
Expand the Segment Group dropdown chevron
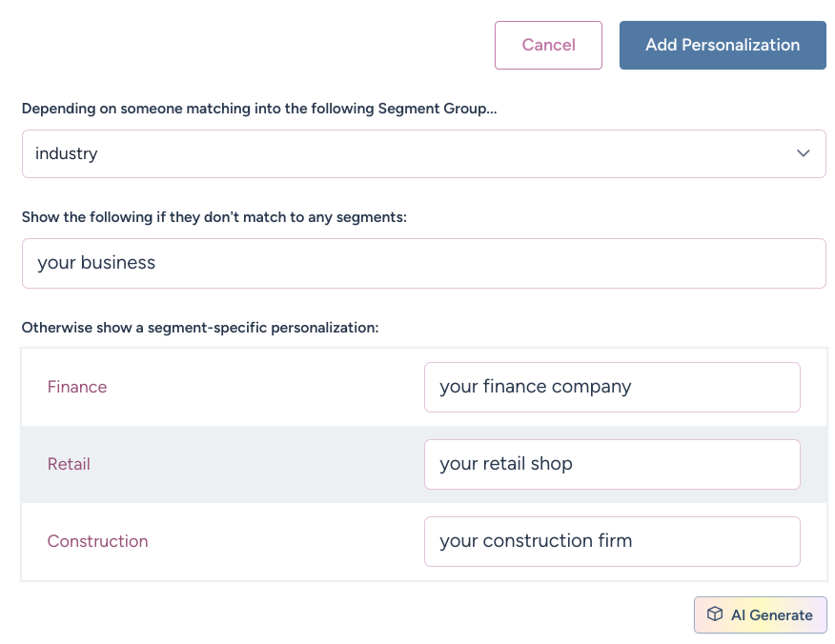click(804, 153)
